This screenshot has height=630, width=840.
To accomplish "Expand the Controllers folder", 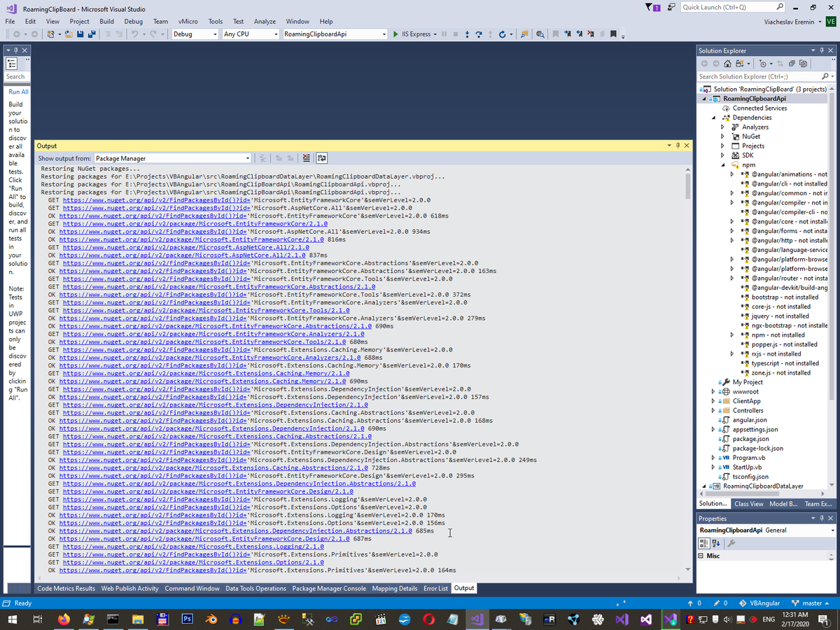I will tap(713, 411).
